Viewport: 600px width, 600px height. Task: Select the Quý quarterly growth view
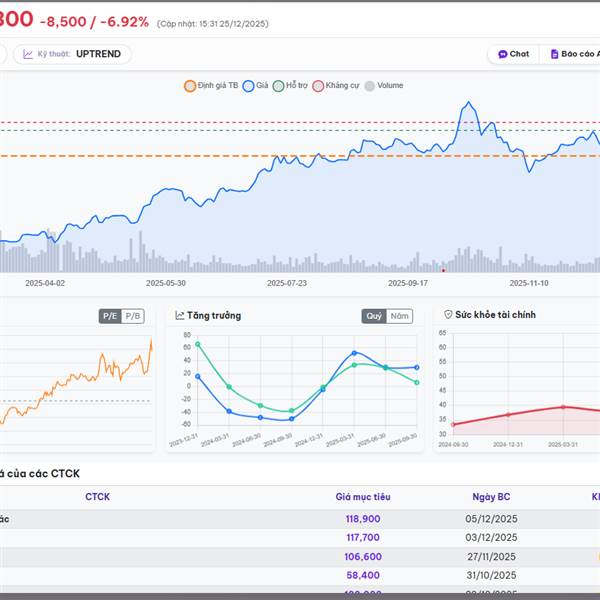coord(374,316)
